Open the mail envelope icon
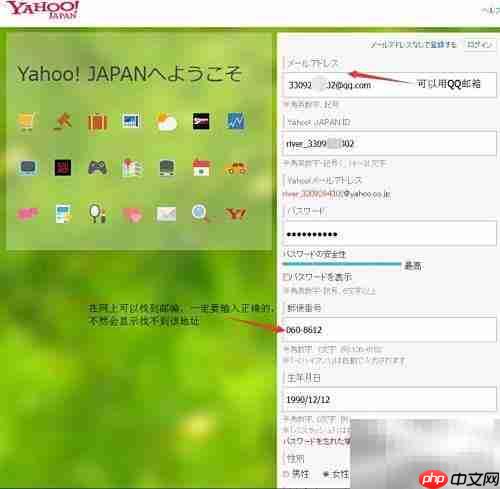500x489 pixels. pyautogui.click(x=166, y=214)
